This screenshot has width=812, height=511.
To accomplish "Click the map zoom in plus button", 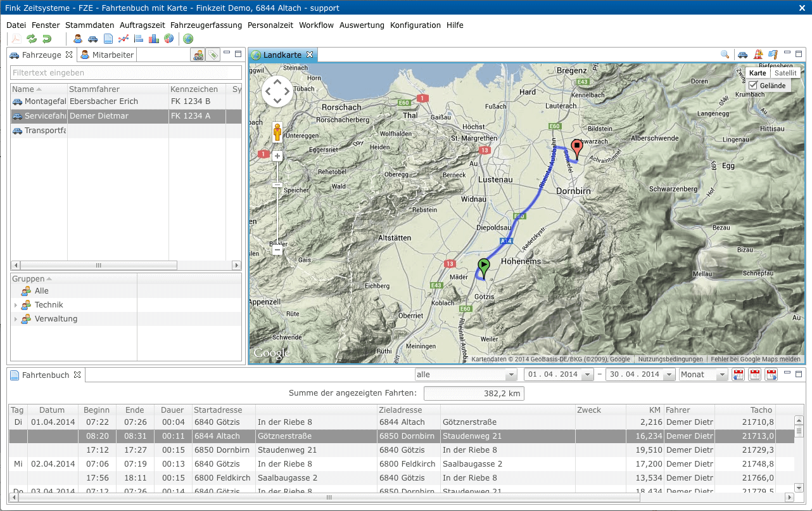I will point(277,156).
